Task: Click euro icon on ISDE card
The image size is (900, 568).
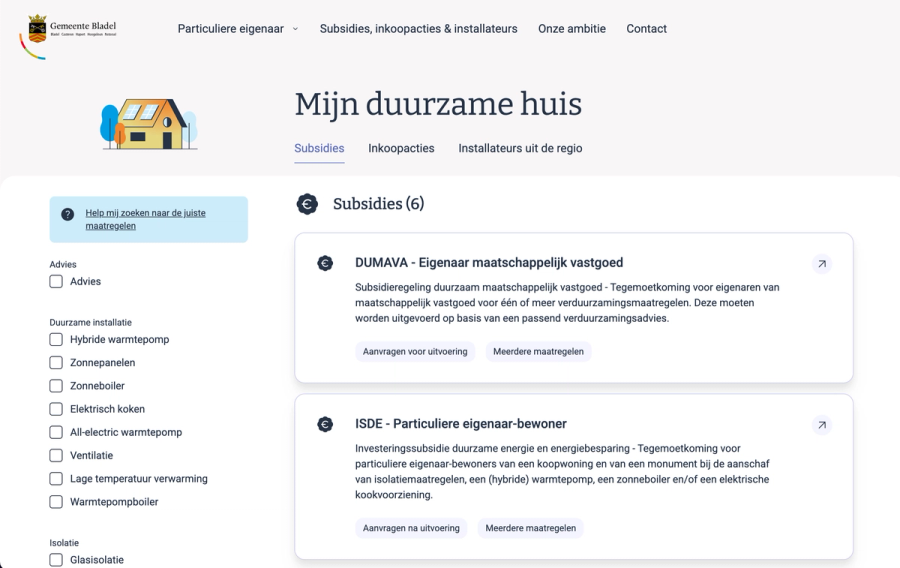Action: 325,425
